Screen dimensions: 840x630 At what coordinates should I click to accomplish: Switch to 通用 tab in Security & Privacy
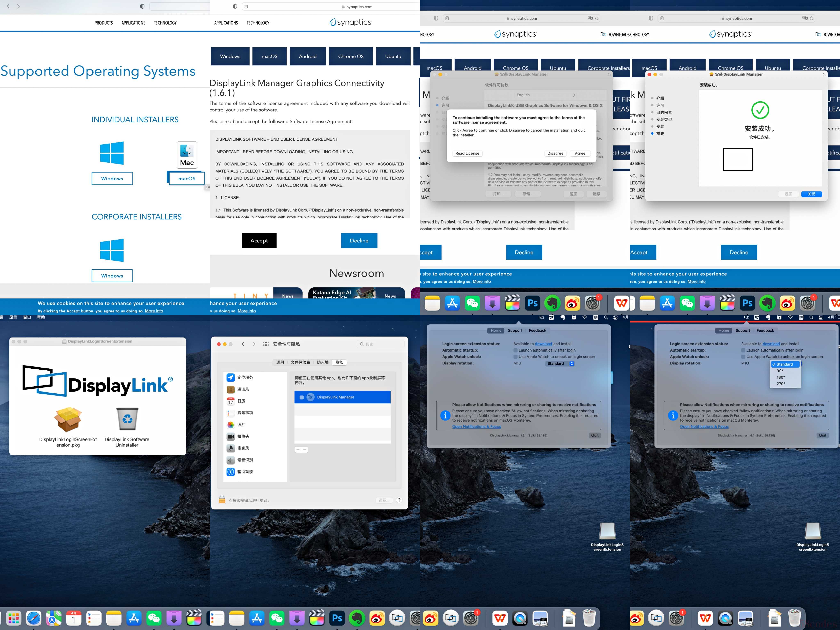280,362
